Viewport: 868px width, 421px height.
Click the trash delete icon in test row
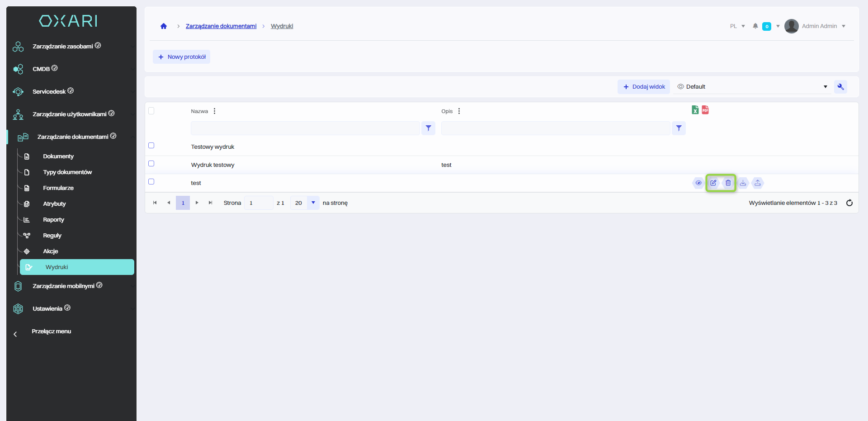pos(728,183)
